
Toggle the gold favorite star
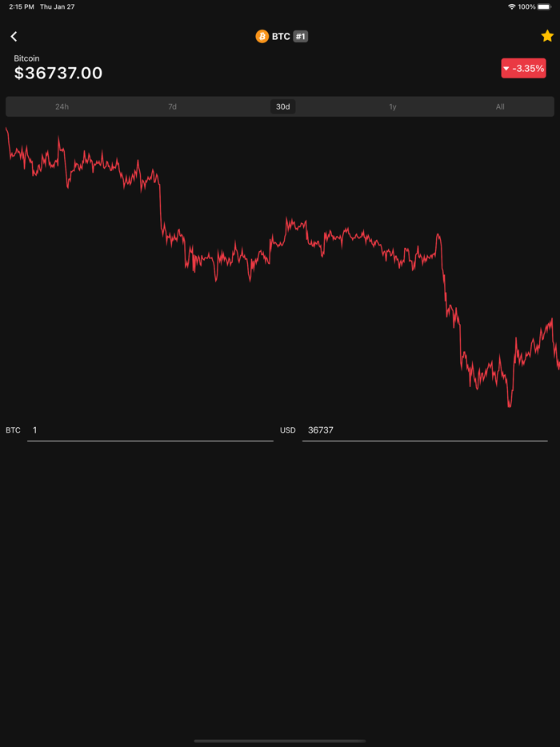(x=547, y=36)
